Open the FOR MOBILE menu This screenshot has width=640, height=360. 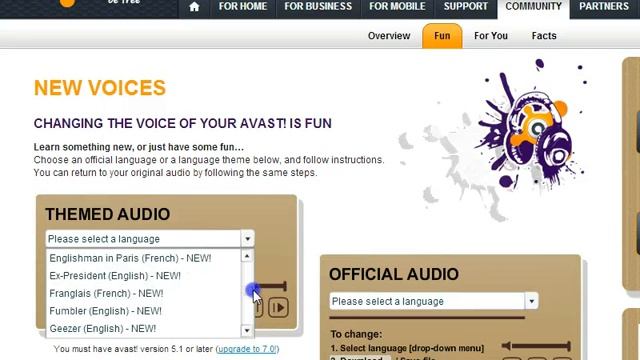click(397, 7)
